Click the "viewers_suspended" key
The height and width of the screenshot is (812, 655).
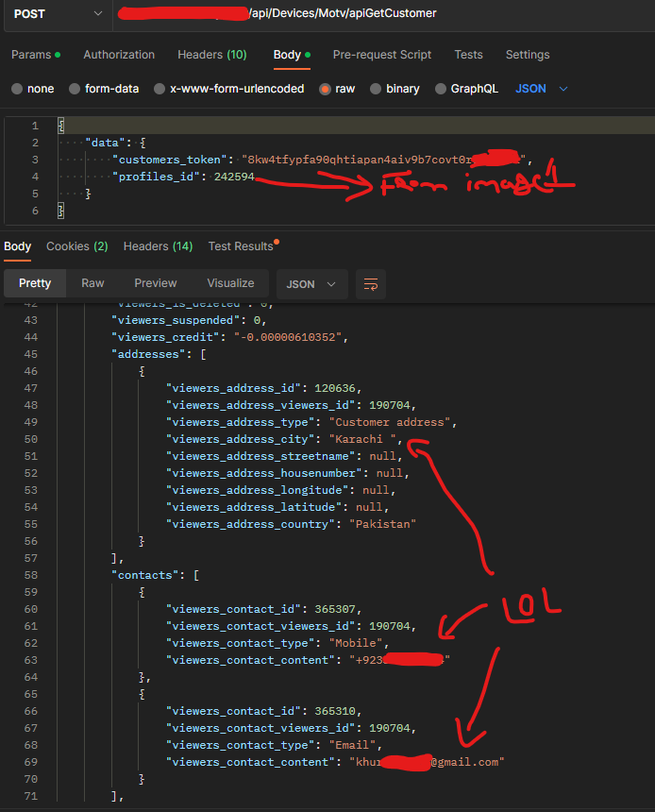[176, 320]
